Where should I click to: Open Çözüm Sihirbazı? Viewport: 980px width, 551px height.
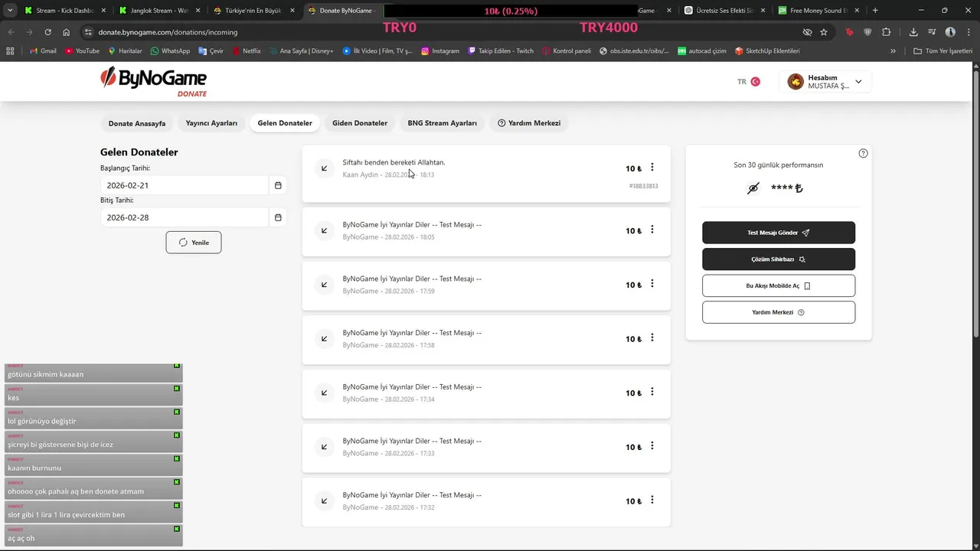pyautogui.click(x=779, y=259)
